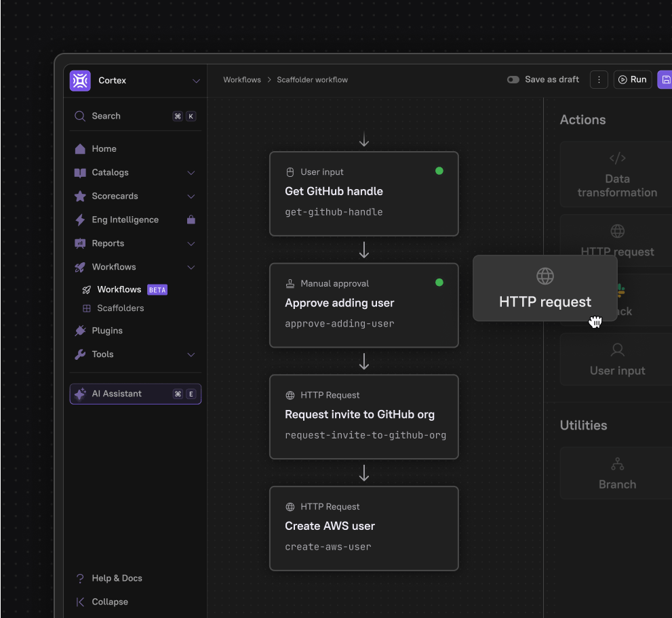Open the Cortex workspace dropdown
This screenshot has width=672, height=618.
click(196, 80)
